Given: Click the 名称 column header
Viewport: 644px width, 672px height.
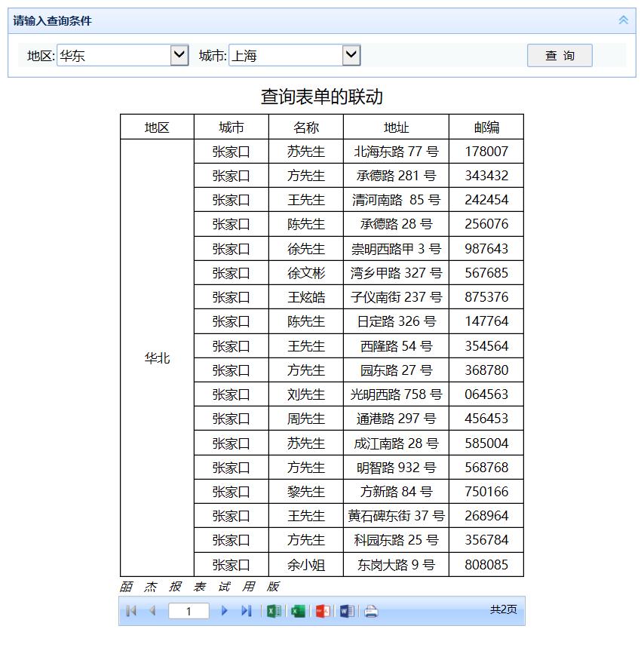Looking at the screenshot, I should (306, 127).
